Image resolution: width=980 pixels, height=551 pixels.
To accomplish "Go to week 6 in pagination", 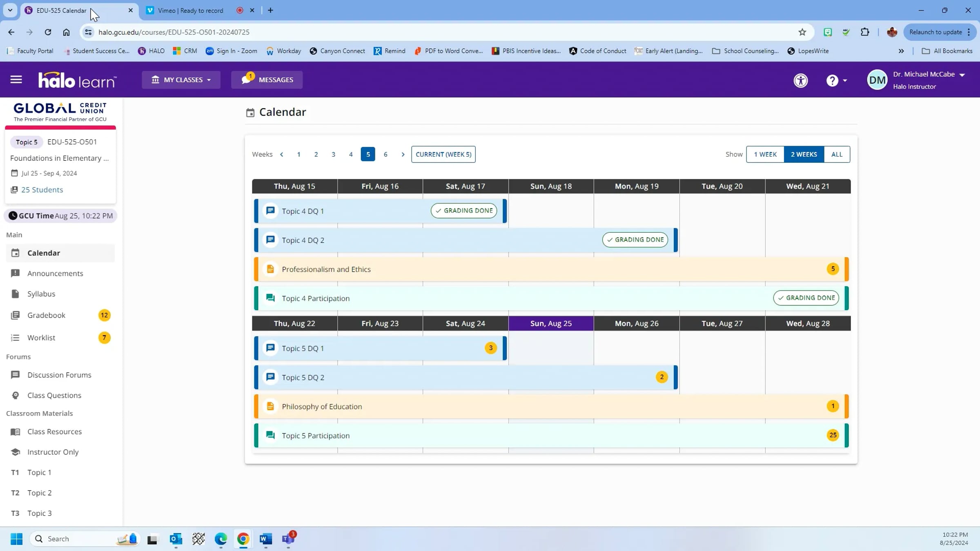I will click(385, 154).
